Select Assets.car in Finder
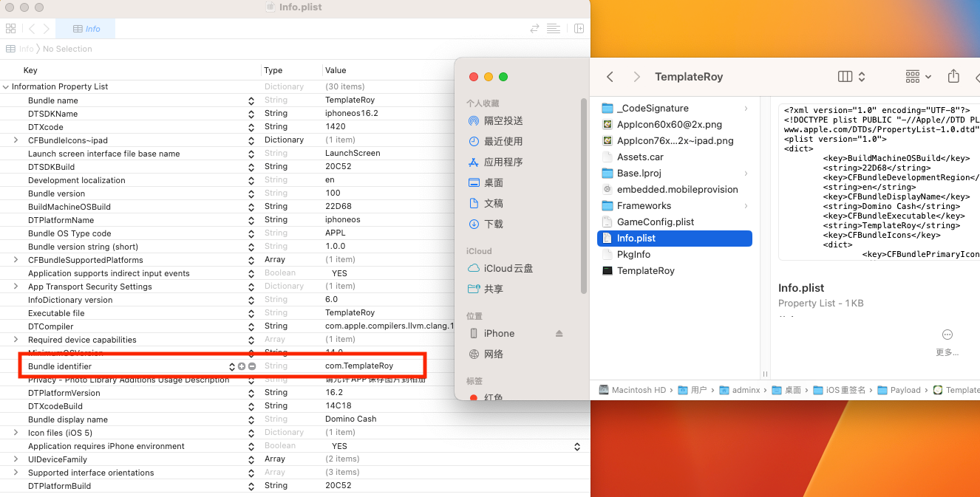 [x=674, y=157]
